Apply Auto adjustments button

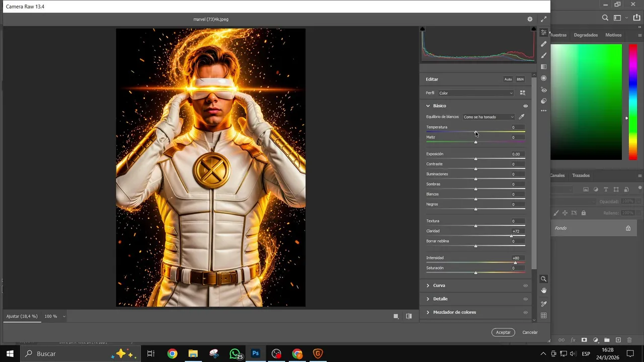[508, 79]
